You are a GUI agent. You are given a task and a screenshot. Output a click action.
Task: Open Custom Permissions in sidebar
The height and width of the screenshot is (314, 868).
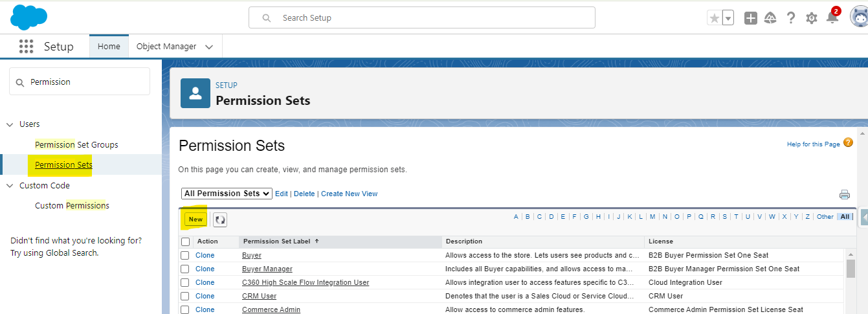[x=72, y=205]
